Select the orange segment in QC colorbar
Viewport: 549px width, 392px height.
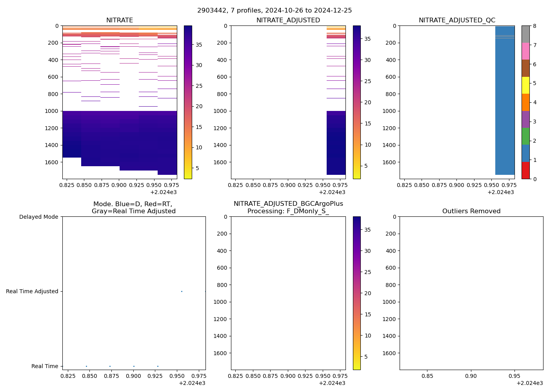click(x=525, y=102)
